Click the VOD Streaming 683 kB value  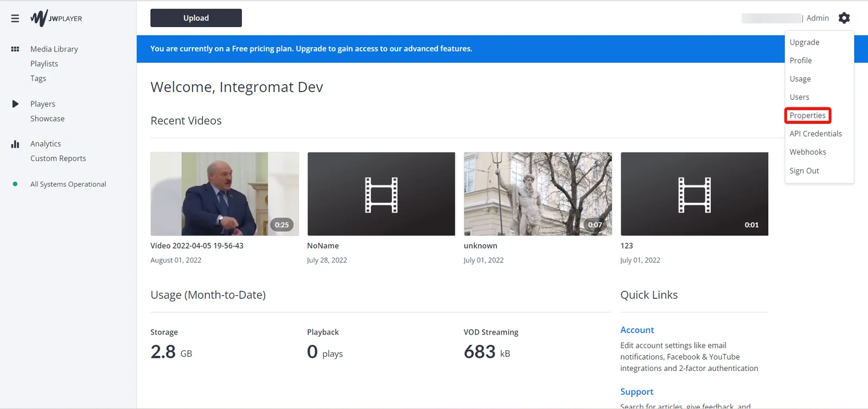[487, 352]
